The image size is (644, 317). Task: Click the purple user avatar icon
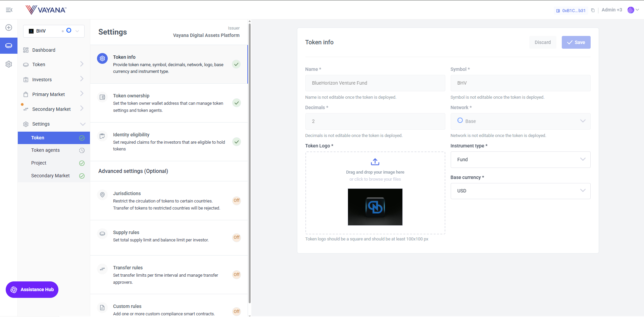[631, 10]
